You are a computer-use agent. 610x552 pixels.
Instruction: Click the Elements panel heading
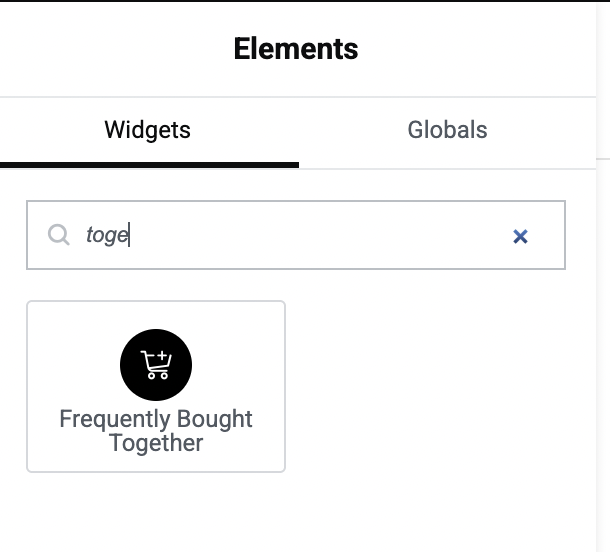[x=296, y=49]
